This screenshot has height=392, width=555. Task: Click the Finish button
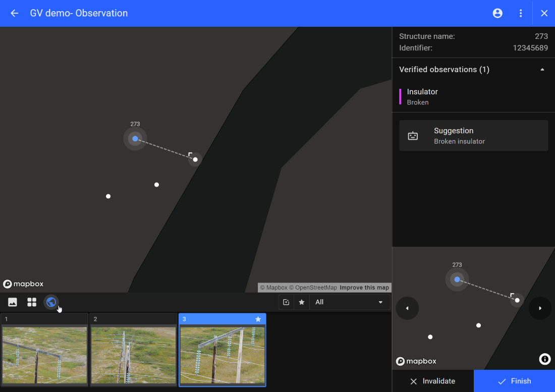(514, 381)
